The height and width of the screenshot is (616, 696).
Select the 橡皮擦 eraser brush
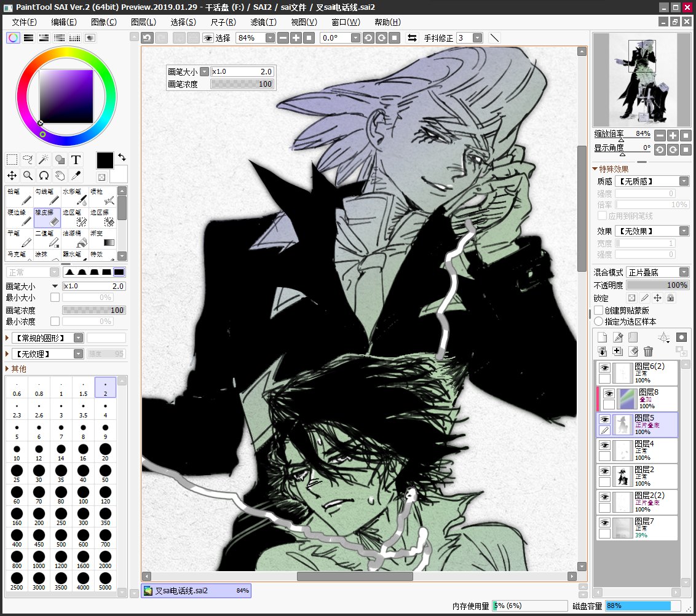tap(47, 218)
